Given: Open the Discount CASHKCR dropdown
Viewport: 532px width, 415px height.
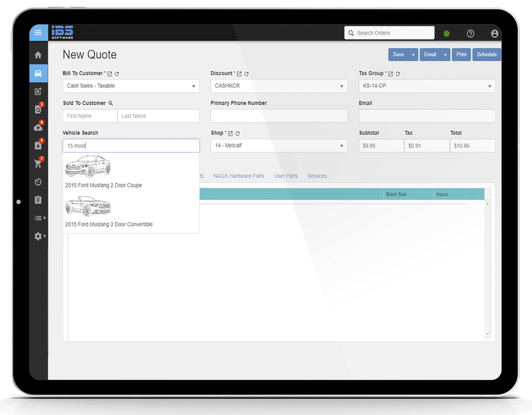Looking at the screenshot, I should pyautogui.click(x=279, y=86).
